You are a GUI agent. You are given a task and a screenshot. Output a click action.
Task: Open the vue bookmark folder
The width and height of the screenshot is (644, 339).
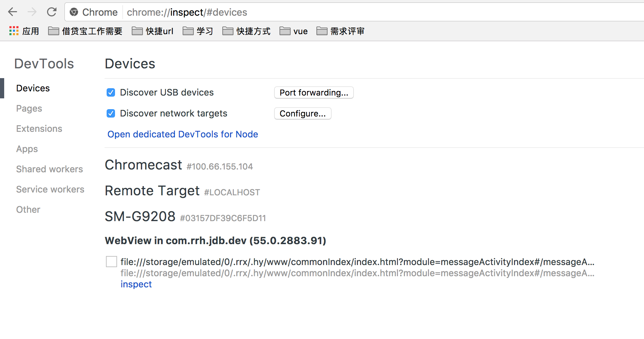pos(293,31)
